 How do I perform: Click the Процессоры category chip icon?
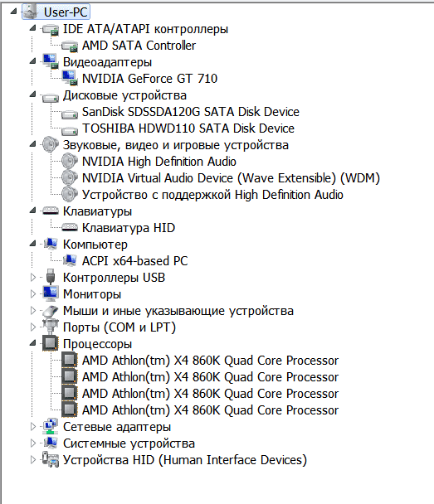[x=51, y=343]
